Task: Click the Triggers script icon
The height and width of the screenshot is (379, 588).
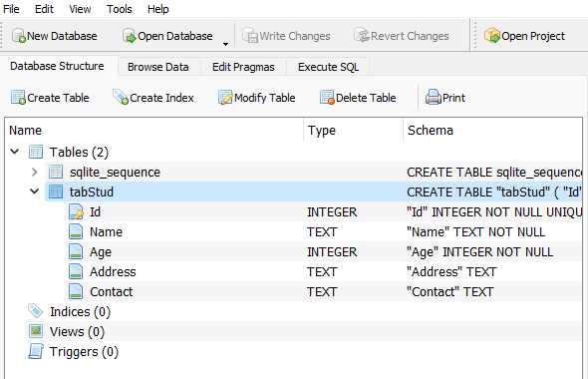Action: [x=36, y=351]
